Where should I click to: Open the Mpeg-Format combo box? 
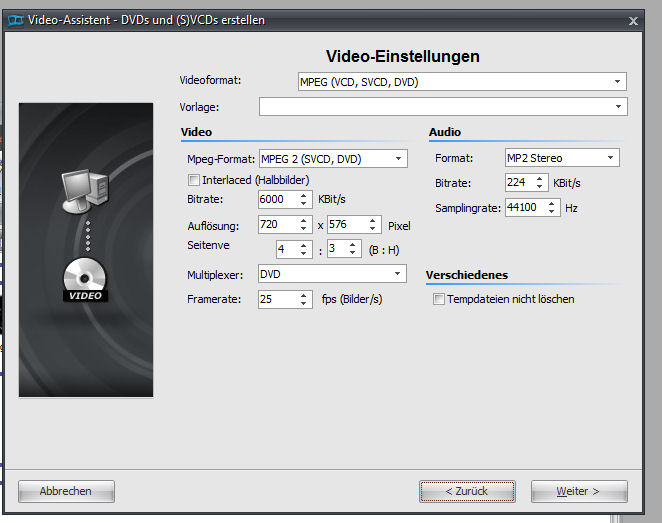(x=332, y=158)
